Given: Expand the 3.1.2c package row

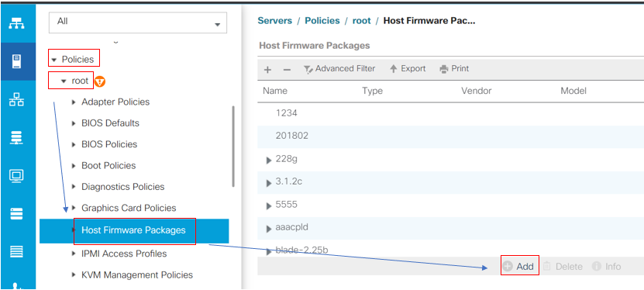Looking at the screenshot, I should click(269, 183).
